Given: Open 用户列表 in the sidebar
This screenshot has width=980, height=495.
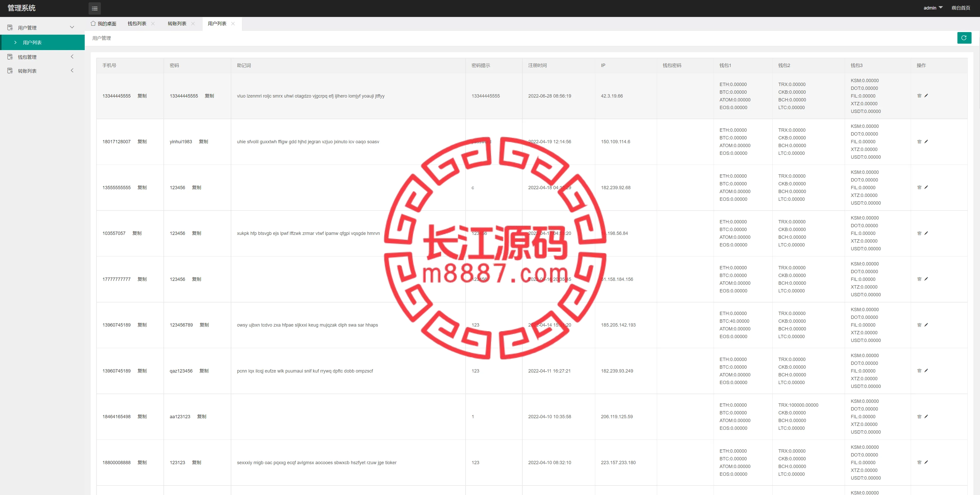Looking at the screenshot, I should pos(43,42).
